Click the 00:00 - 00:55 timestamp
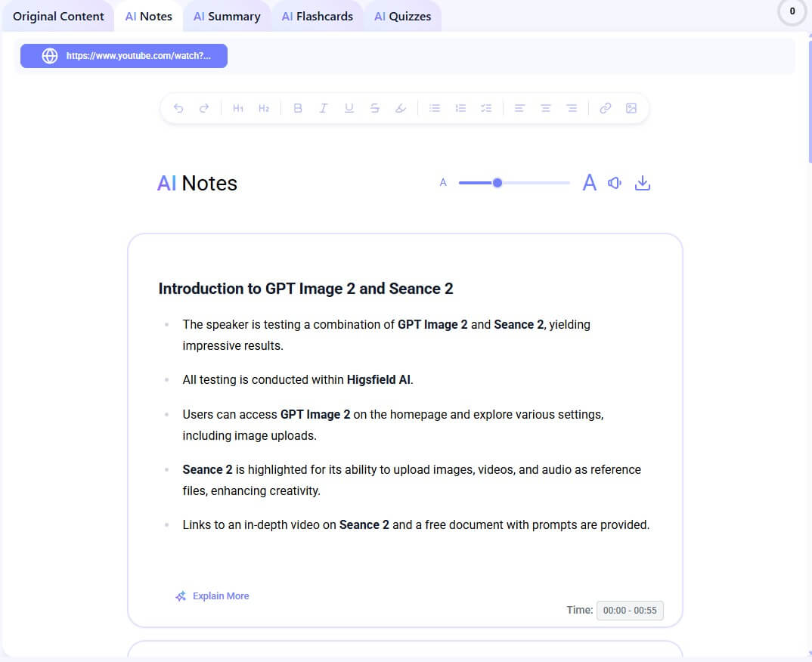 tap(630, 611)
